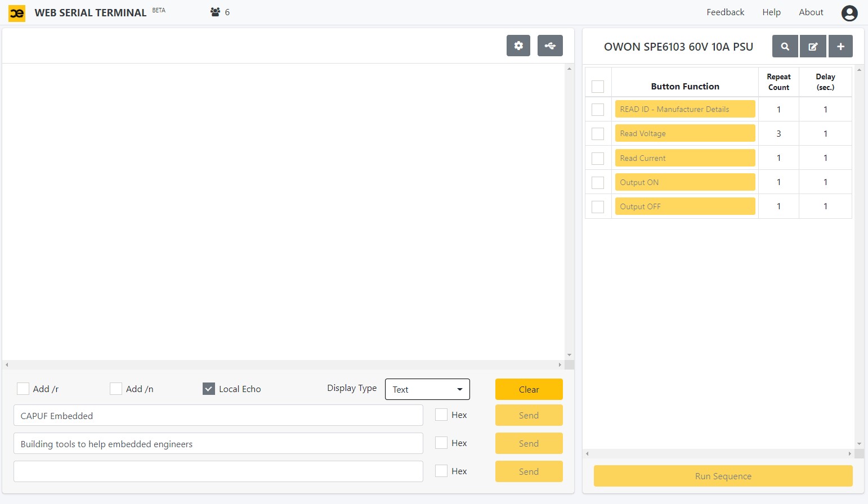Click the online users count icon

coord(215,12)
